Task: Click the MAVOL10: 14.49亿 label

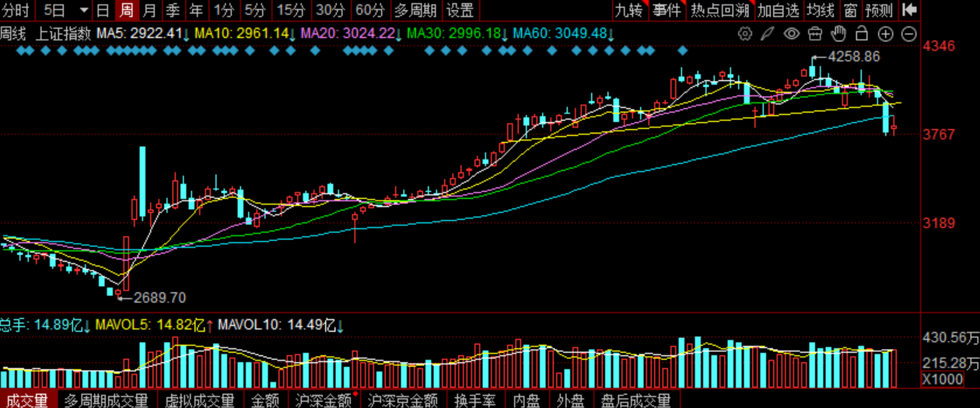Action: (282, 324)
